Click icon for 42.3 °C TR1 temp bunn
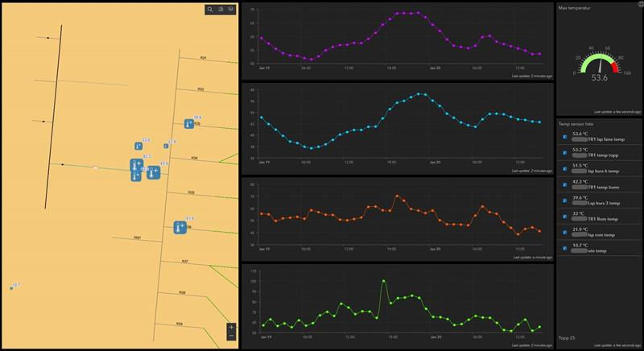This screenshot has width=644, height=351. [565, 184]
